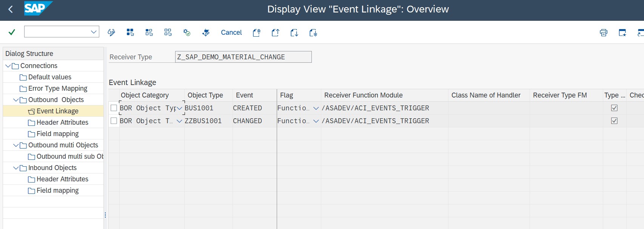Collapse the Outbound Objects node
Screen dimensions: 644x229
click(16, 100)
